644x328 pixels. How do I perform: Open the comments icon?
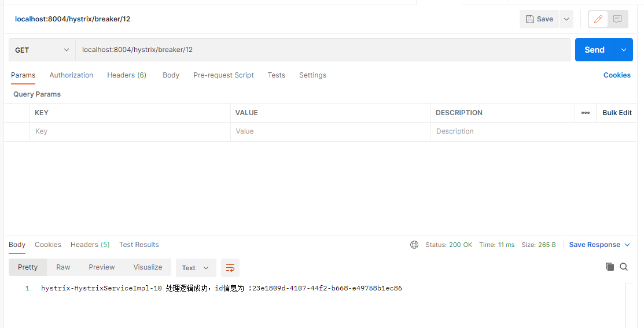tap(617, 19)
